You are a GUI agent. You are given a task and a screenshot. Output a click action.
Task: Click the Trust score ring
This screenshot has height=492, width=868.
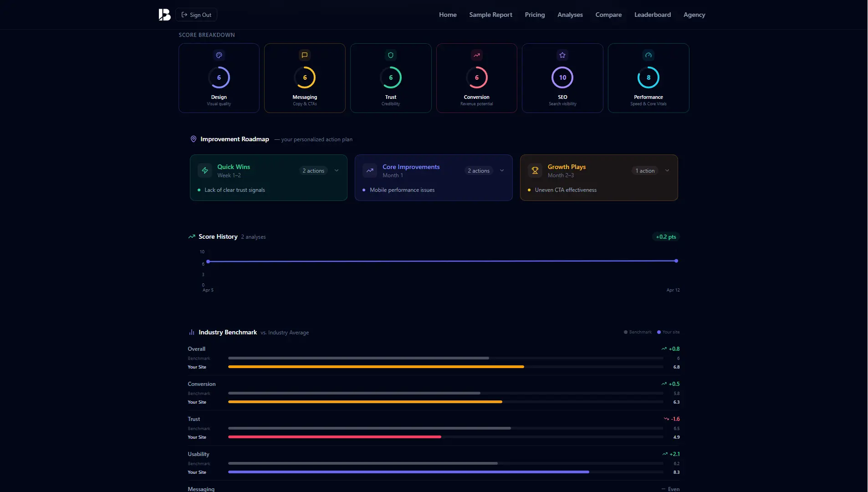click(x=391, y=77)
